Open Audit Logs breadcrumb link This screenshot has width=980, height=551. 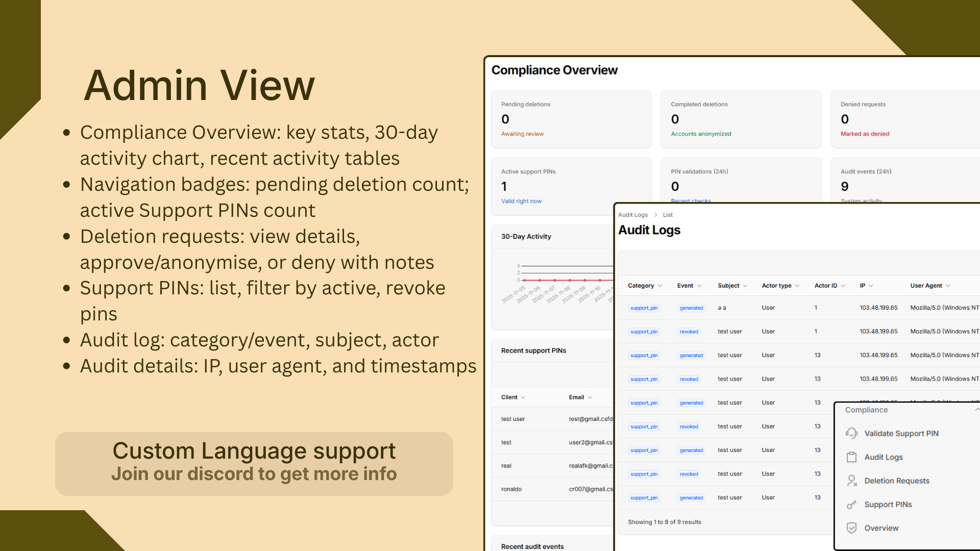[632, 215]
